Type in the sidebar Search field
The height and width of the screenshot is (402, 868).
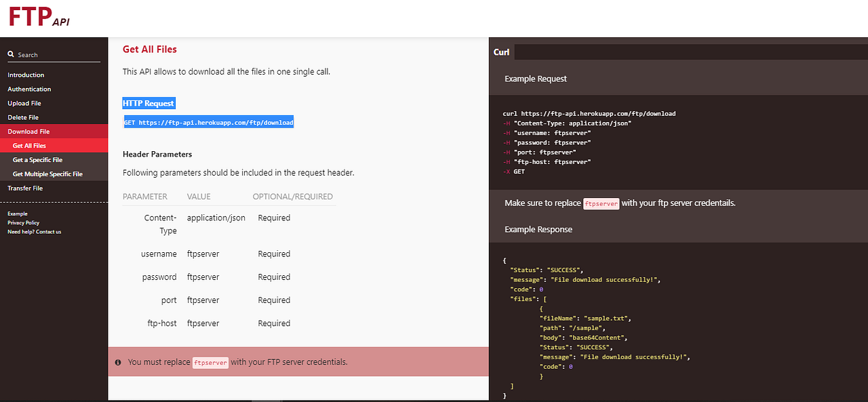tap(58, 55)
